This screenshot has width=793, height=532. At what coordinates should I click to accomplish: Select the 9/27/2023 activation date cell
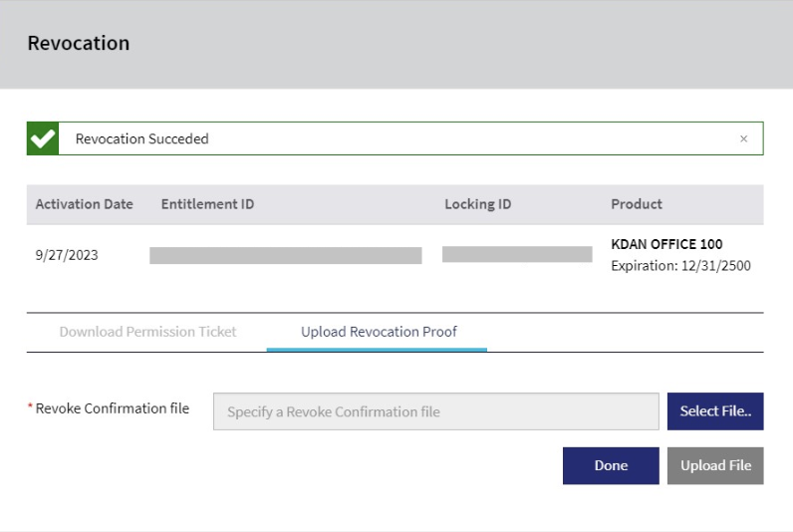pyautogui.click(x=67, y=255)
